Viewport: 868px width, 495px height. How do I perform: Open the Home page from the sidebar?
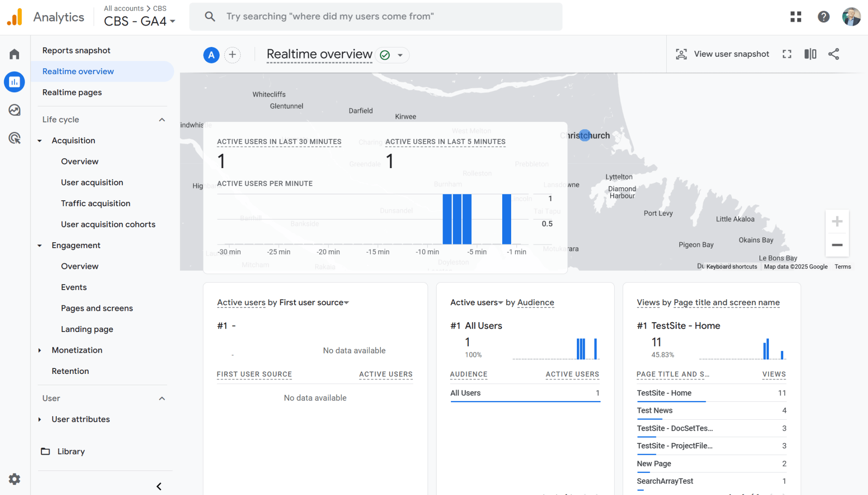(14, 54)
